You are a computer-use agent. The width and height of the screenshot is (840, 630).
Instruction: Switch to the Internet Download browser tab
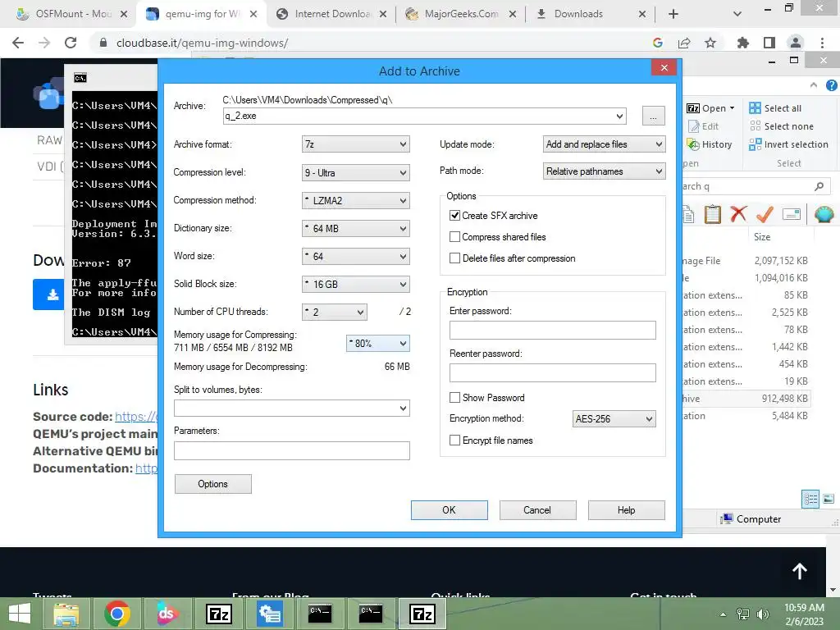coord(332,14)
